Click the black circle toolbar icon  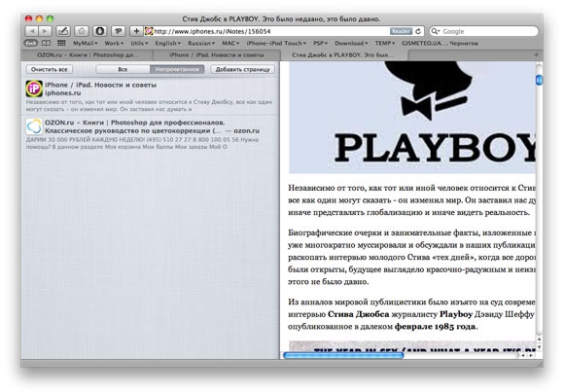100,31
